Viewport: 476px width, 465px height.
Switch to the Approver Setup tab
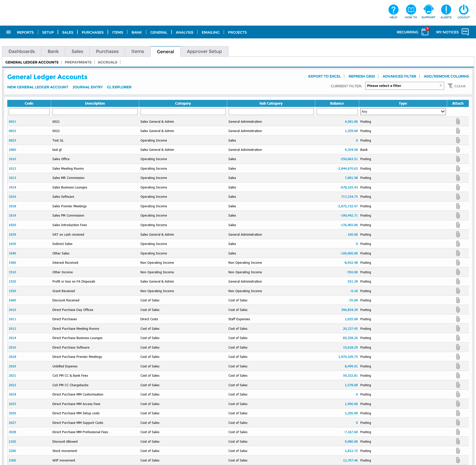click(x=204, y=51)
